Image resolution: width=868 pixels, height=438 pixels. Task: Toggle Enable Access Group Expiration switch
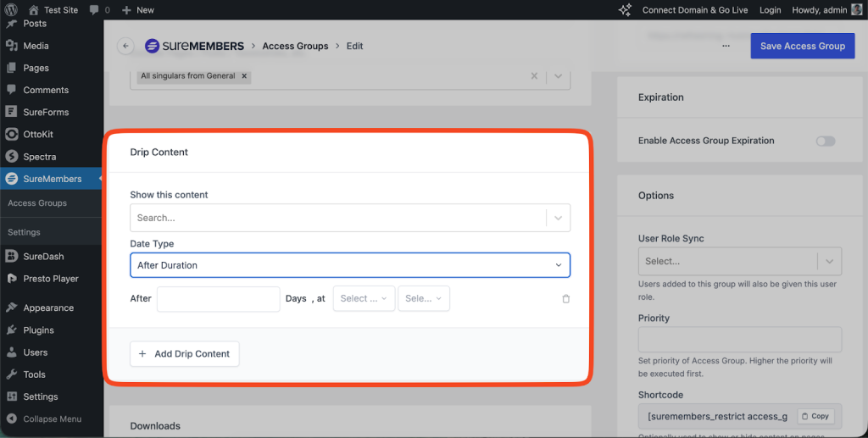click(825, 141)
